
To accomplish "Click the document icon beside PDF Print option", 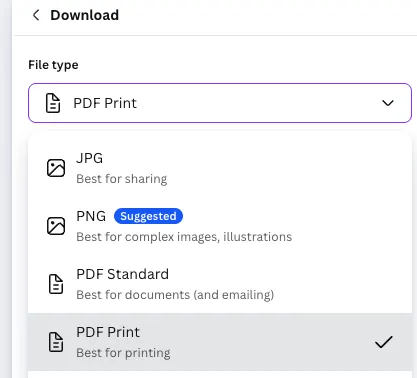I will [56, 342].
